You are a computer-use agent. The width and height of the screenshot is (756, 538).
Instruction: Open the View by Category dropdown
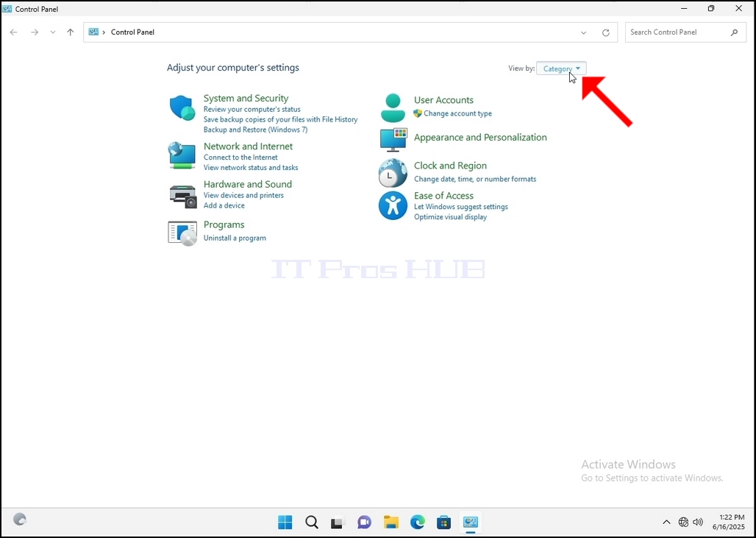pos(561,68)
